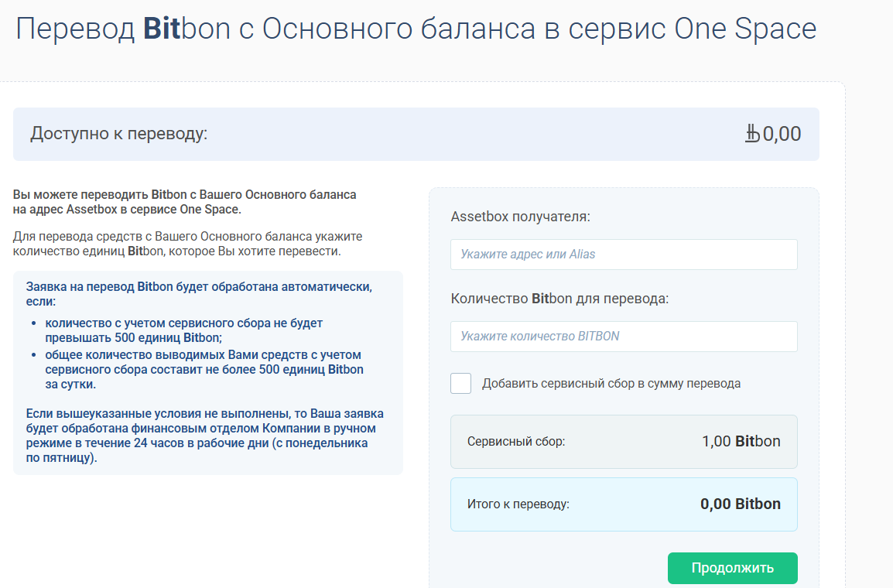Click the 'Итого к переводу' total box
This screenshot has height=588, width=893.
click(624, 504)
